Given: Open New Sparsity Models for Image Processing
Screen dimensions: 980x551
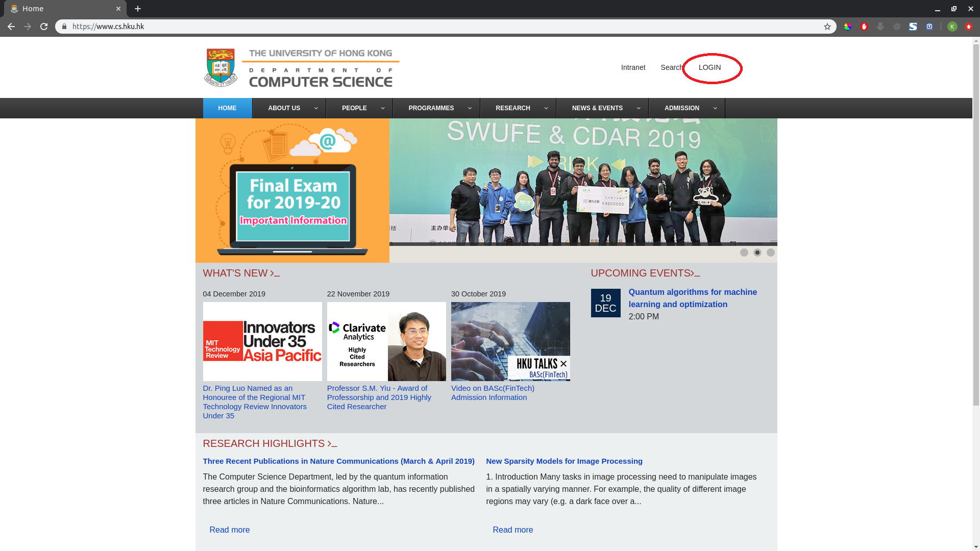Looking at the screenshot, I should point(564,461).
